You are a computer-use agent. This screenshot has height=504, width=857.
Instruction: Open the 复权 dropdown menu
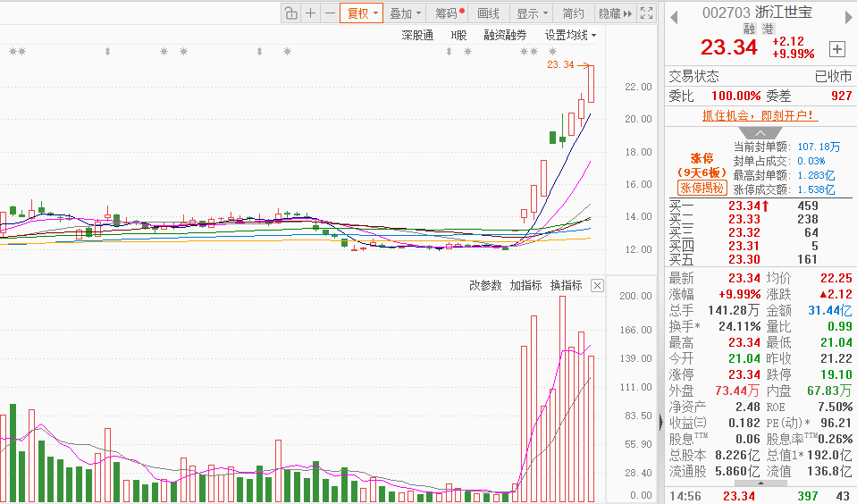click(x=362, y=13)
